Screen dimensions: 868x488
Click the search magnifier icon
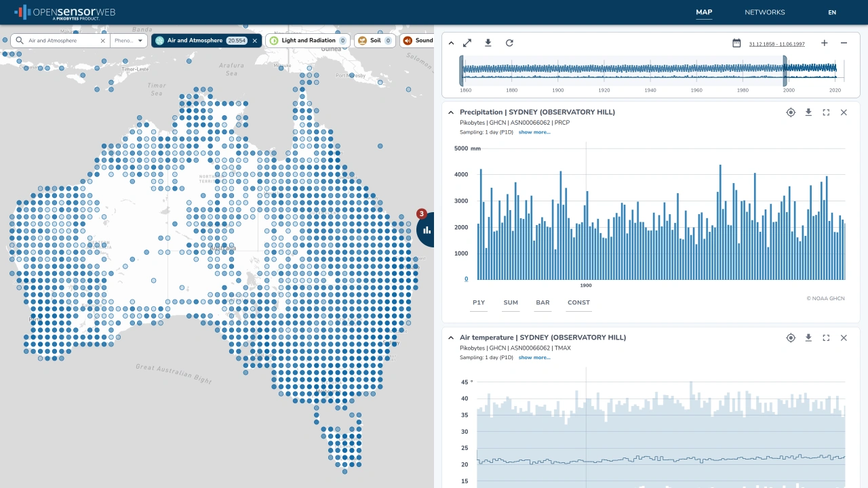(x=20, y=41)
